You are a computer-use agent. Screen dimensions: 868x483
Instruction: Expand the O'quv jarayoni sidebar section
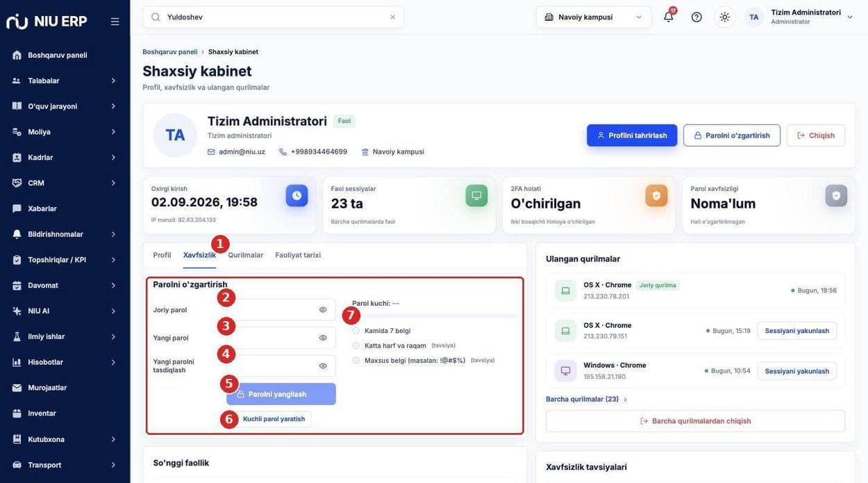point(65,106)
